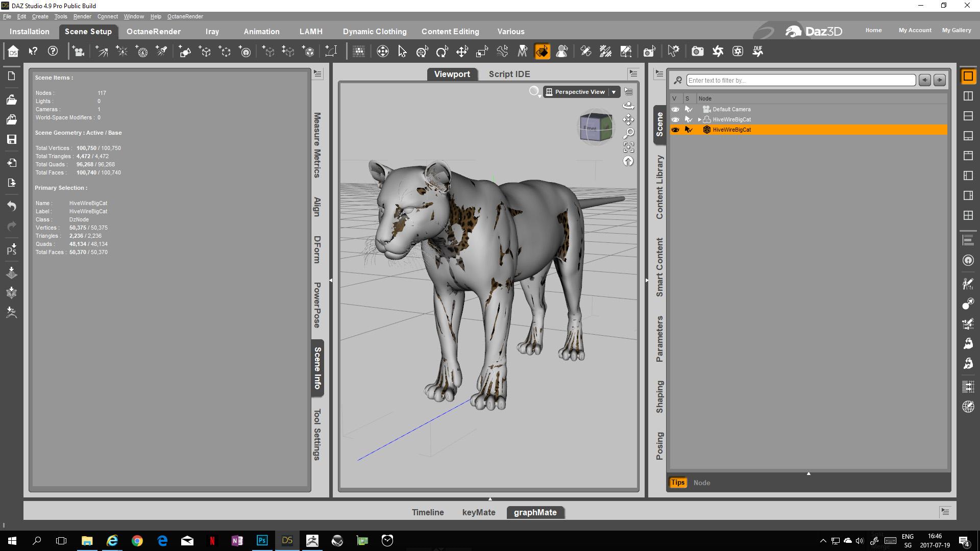Click the viewport Frame selection icon
Image resolution: width=980 pixels, height=551 pixels.
(628, 147)
